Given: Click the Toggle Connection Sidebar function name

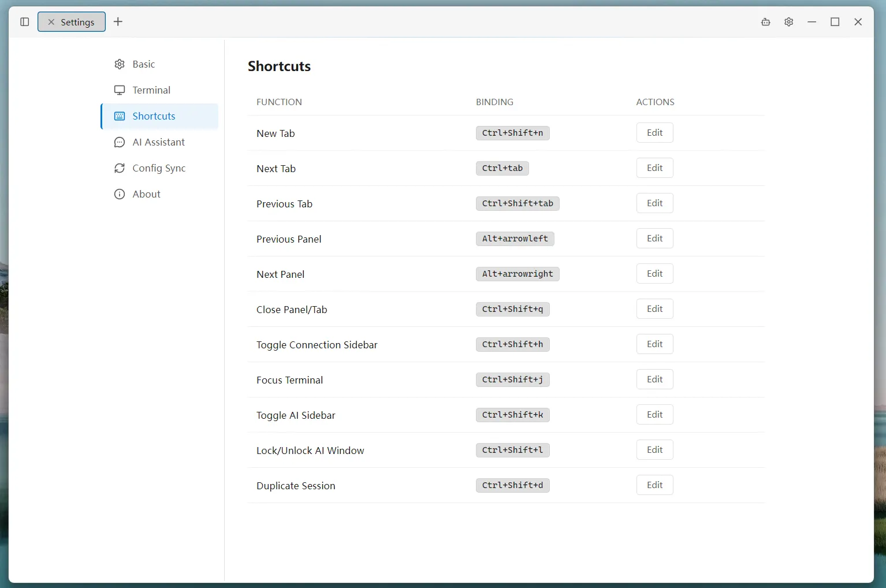Looking at the screenshot, I should pos(317,345).
